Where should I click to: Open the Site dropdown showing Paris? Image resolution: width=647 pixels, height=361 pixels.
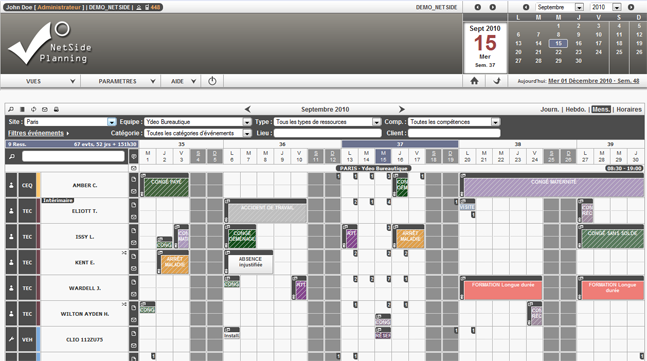pyautogui.click(x=112, y=122)
